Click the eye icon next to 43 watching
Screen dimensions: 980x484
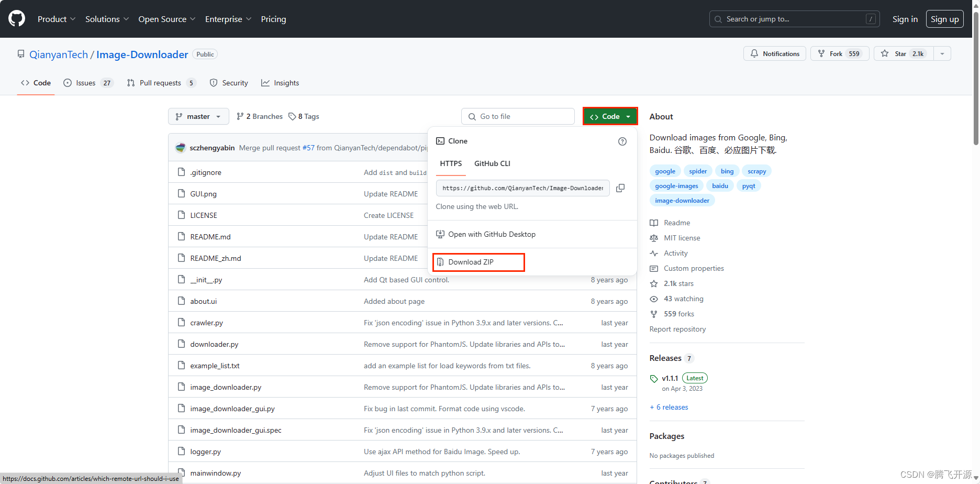[654, 299]
